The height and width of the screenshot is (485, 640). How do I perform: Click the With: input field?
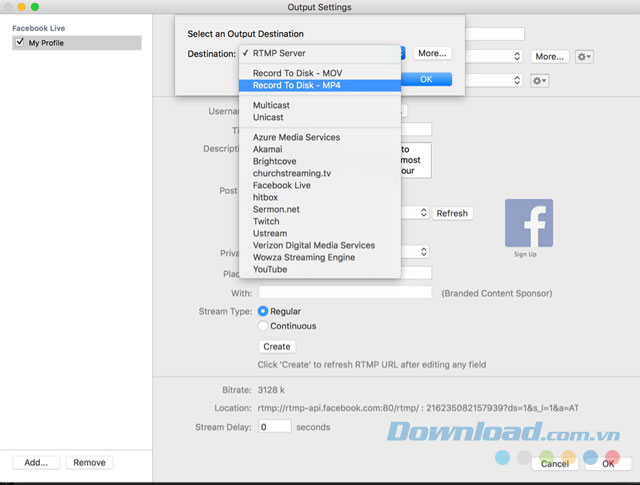click(x=345, y=292)
